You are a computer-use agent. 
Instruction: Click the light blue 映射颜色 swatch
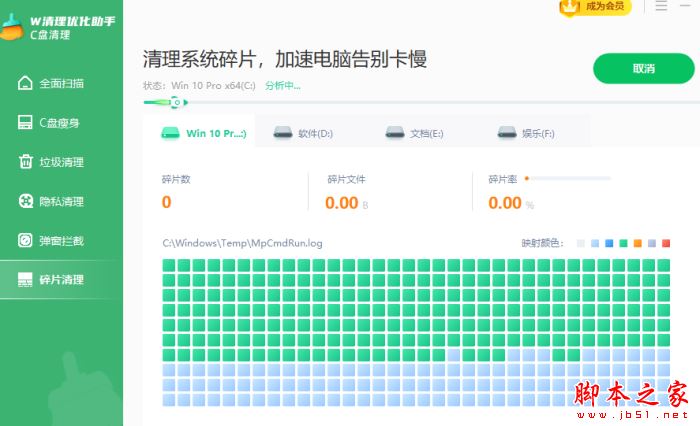pos(595,243)
